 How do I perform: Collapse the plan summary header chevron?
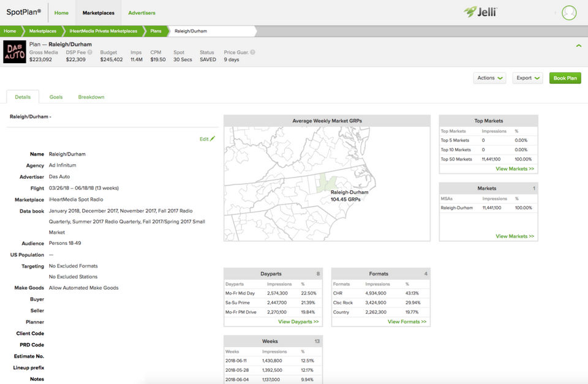pyautogui.click(x=579, y=46)
